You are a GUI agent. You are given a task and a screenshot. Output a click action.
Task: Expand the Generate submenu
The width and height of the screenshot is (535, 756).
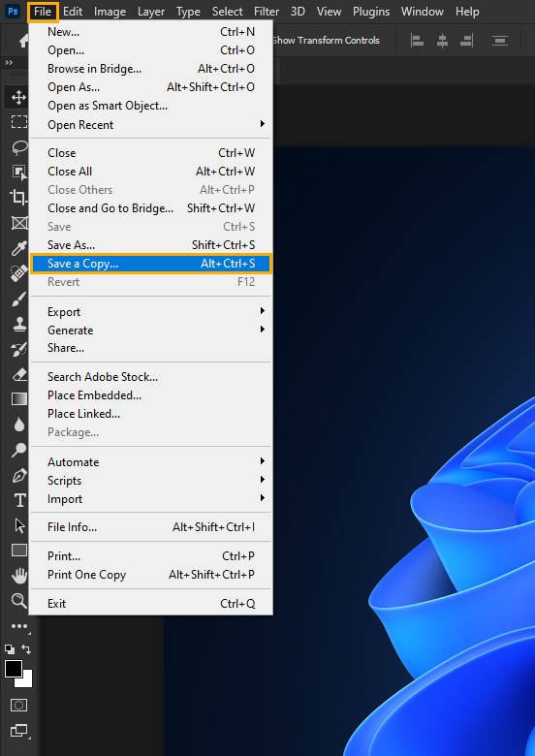click(x=151, y=331)
